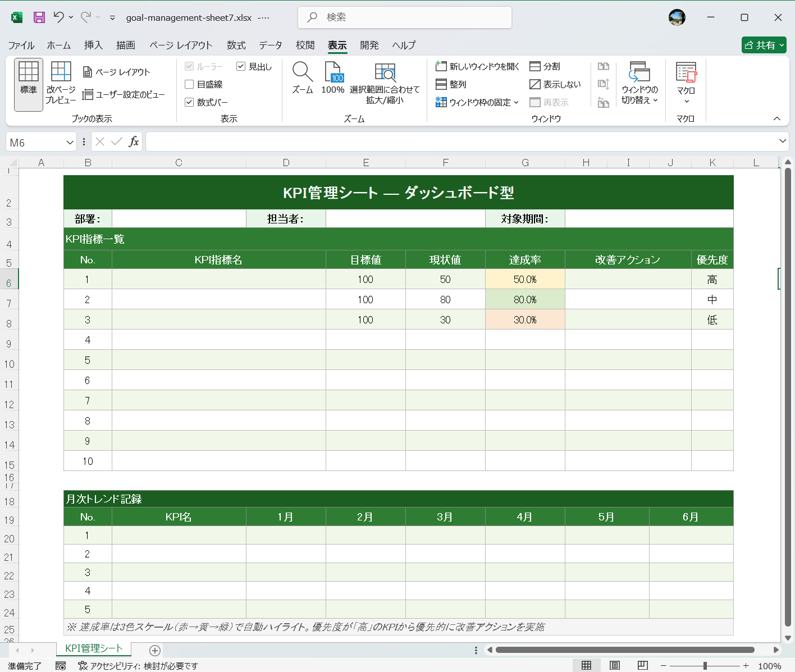Open the ホーム tab
This screenshot has width=795, height=672.
pyautogui.click(x=59, y=45)
